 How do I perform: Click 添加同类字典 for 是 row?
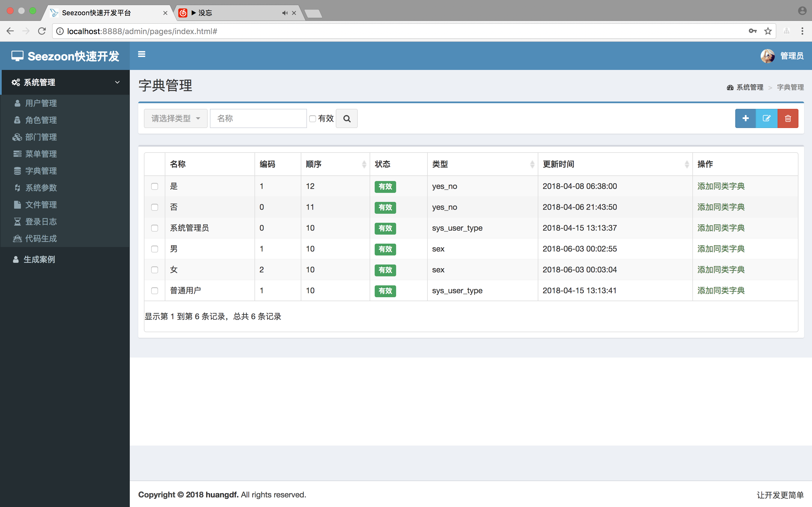click(721, 186)
